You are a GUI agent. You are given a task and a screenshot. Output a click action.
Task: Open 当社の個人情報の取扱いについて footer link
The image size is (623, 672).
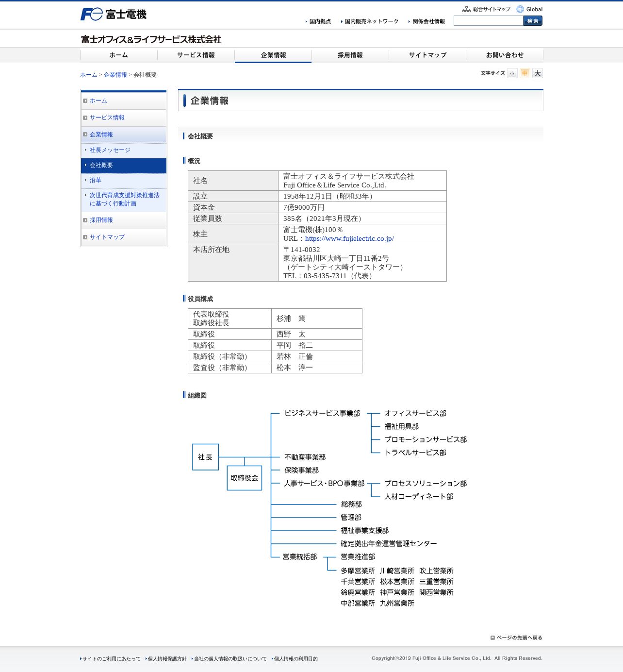click(x=229, y=659)
